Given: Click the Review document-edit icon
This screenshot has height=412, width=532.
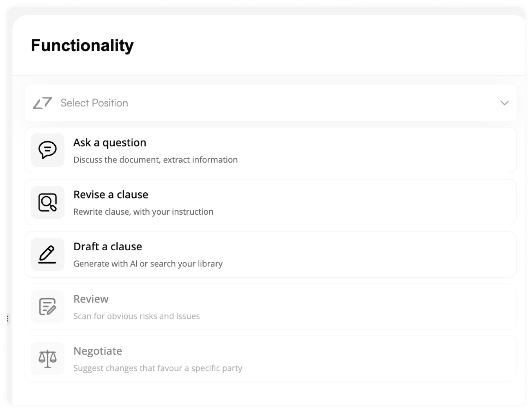Looking at the screenshot, I should tap(48, 306).
